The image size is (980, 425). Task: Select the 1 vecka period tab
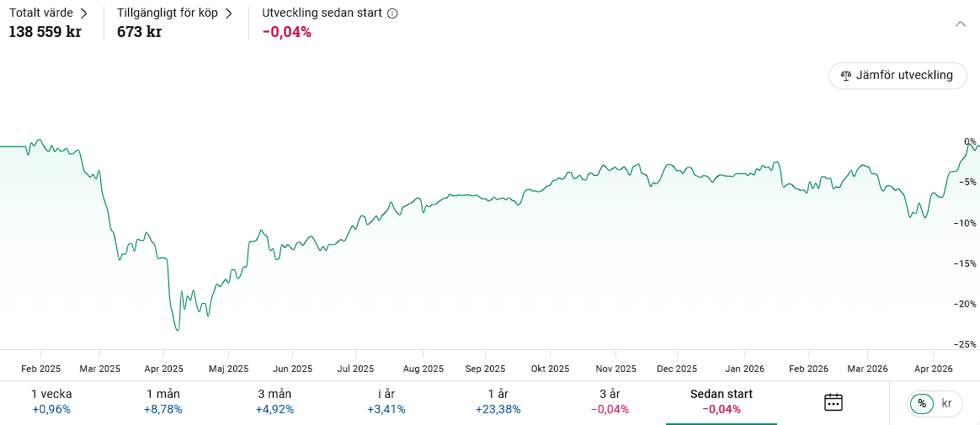pyautogui.click(x=51, y=401)
